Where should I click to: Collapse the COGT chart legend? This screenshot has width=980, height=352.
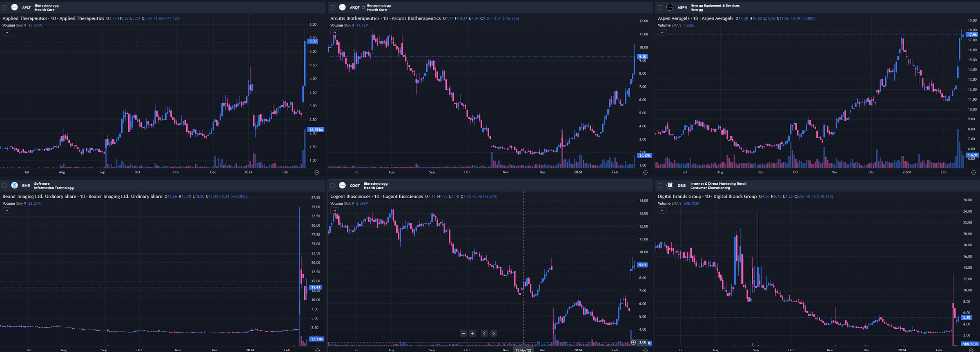[334, 210]
